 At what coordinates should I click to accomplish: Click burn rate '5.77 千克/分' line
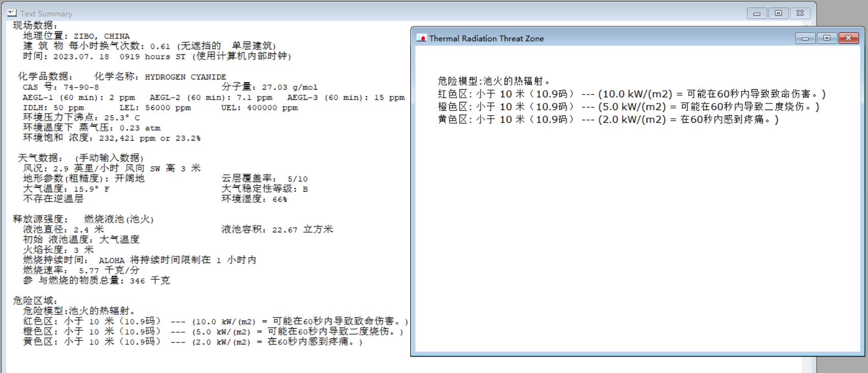[x=81, y=271]
